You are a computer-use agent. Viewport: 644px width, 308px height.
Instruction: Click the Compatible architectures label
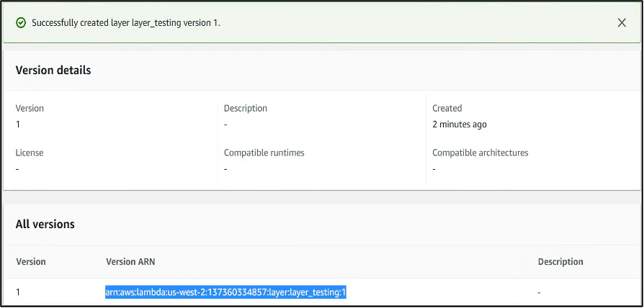pos(480,153)
